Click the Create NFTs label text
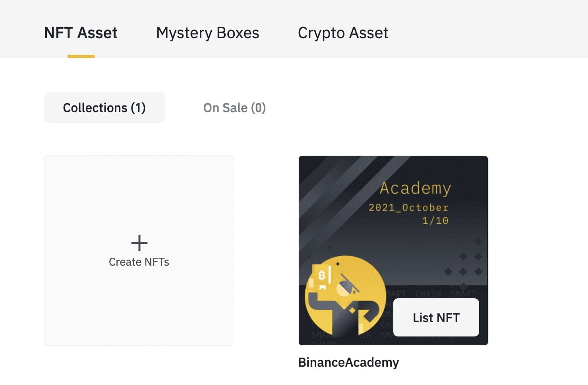588x385 pixels. click(139, 262)
